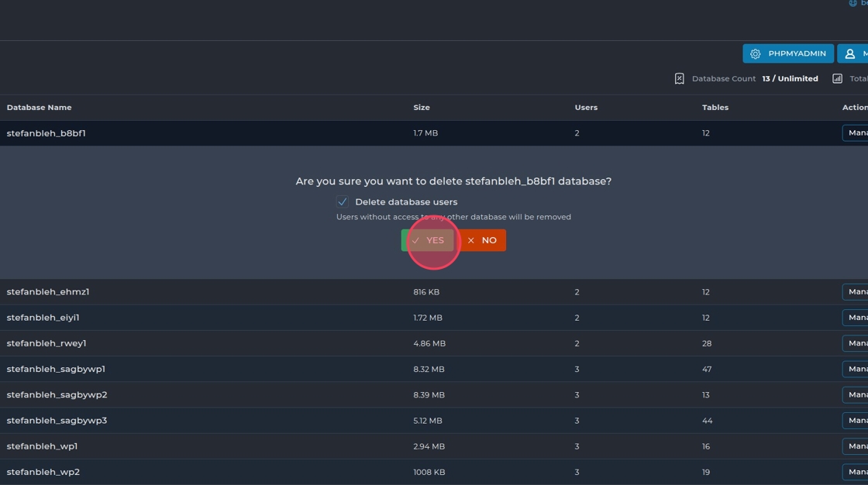Viewport: 868px width, 485px height.
Task: Select the stefanbleh_wp2 database name
Action: 43,472
